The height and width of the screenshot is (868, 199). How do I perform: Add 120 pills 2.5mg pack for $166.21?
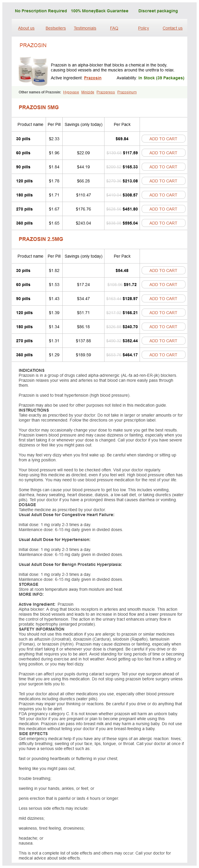coord(163,313)
